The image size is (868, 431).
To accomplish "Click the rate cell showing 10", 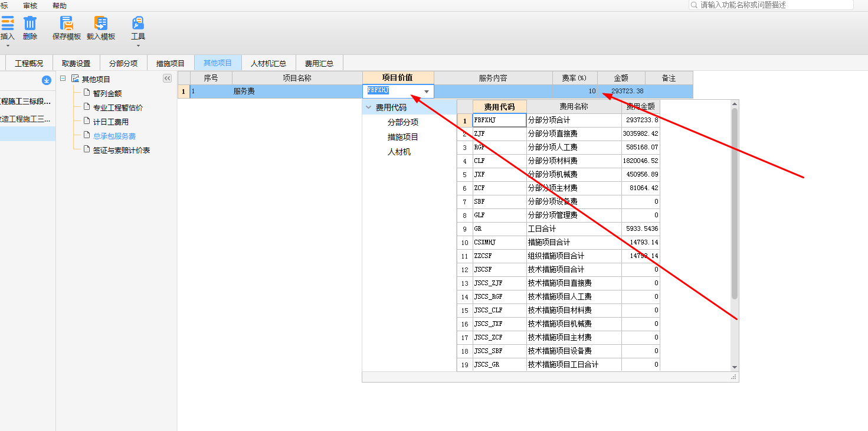I will click(x=575, y=92).
